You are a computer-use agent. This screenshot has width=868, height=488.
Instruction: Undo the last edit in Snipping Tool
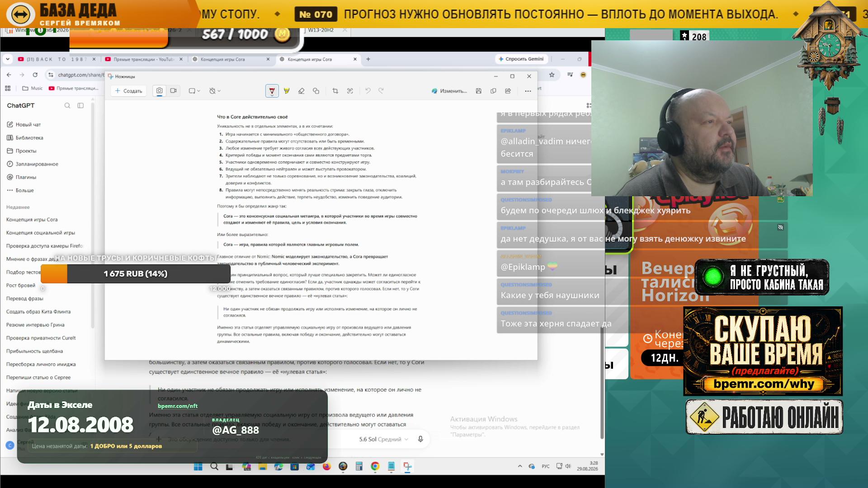pos(368,91)
